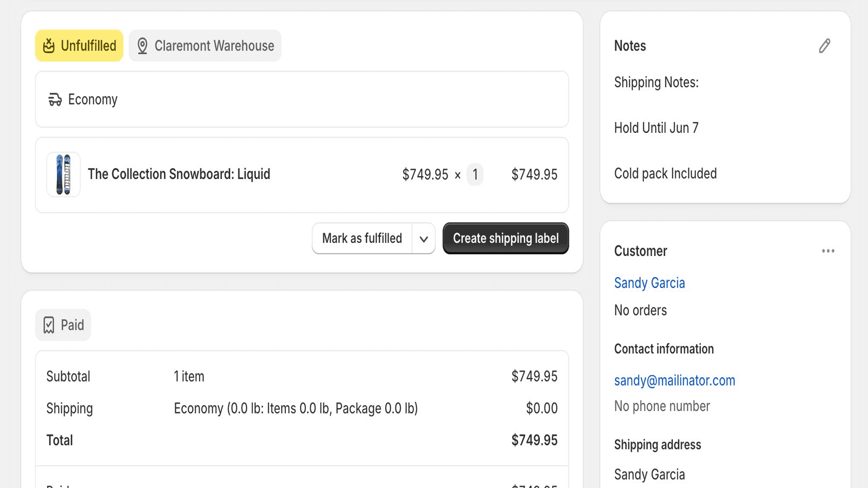This screenshot has width=868, height=488.
Task: Click the Paid receipt checkmark icon
Action: (x=49, y=325)
